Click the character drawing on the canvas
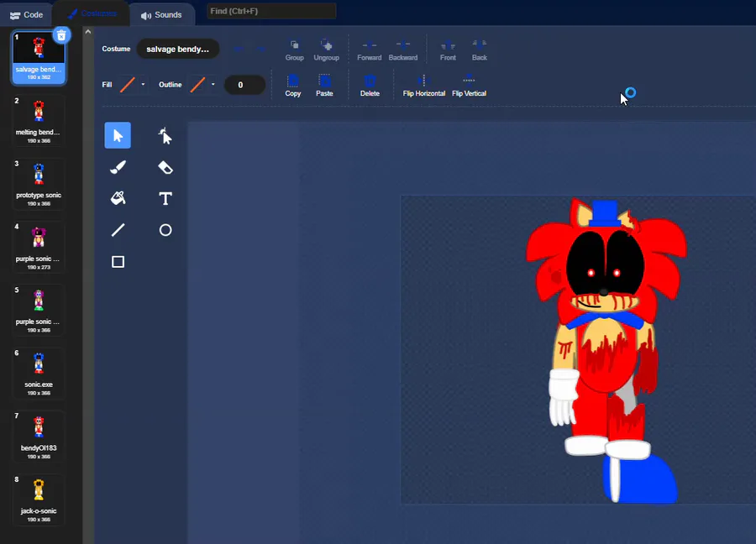The width and height of the screenshot is (756, 544). pos(606,350)
